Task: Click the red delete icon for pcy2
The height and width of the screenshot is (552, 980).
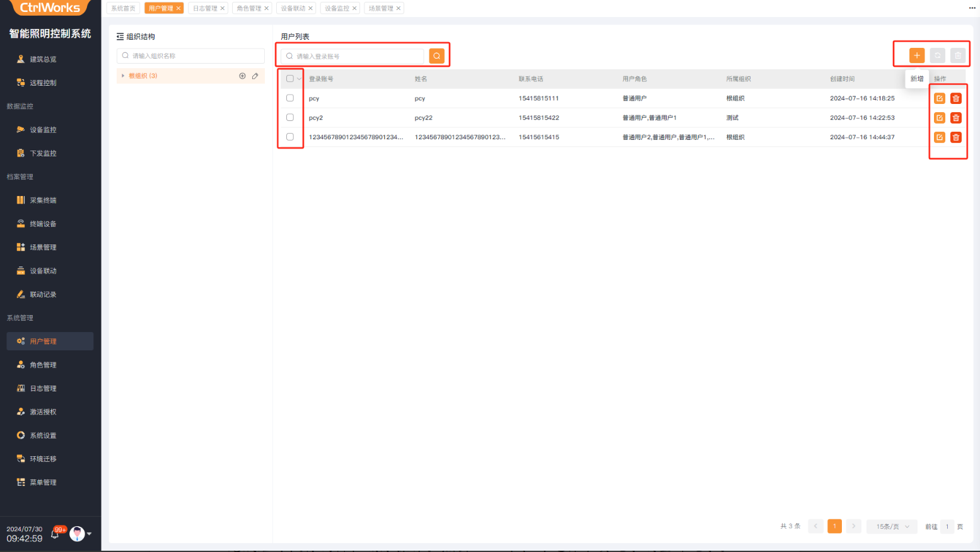Action: [x=955, y=118]
